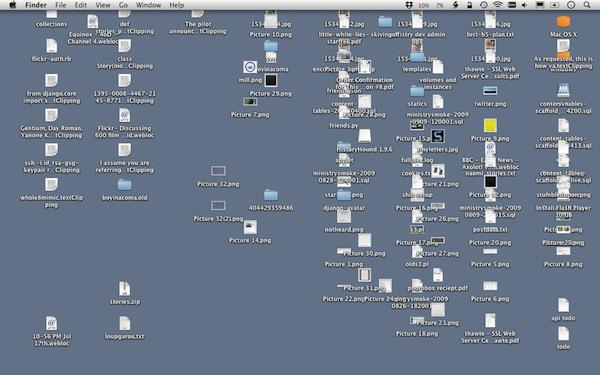Select the Picture 21.png label
The width and height of the screenshot is (600, 375).
click(x=438, y=184)
